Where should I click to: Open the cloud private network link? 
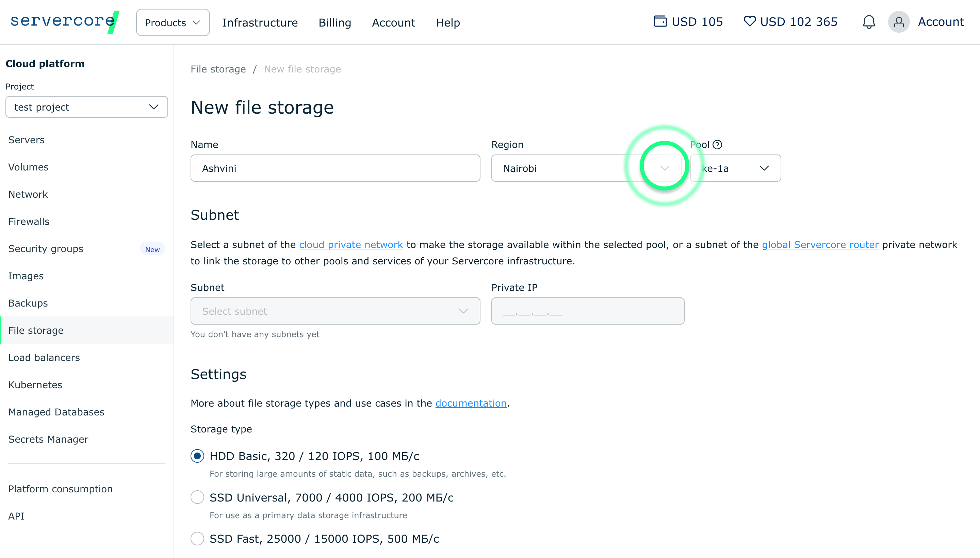pyautogui.click(x=351, y=245)
